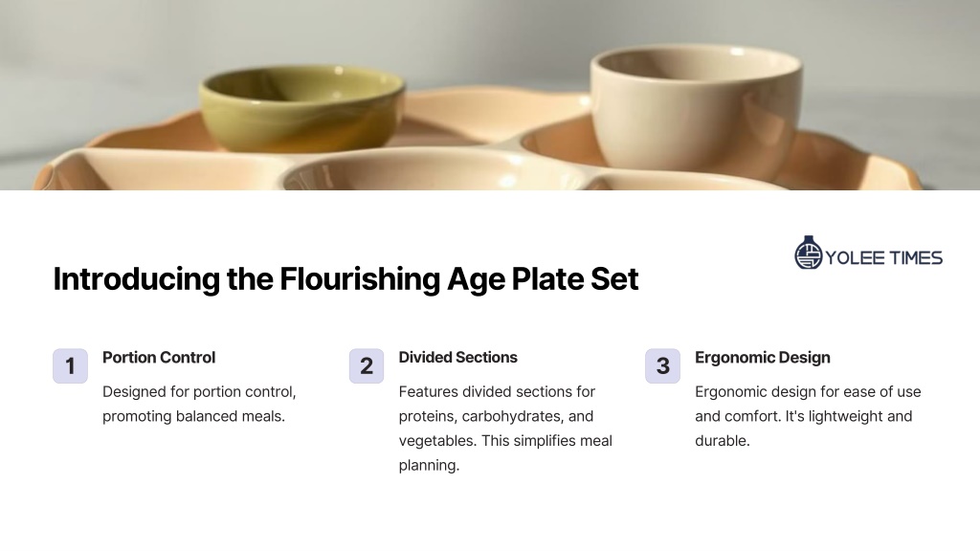This screenshot has width=980, height=551.
Task: Click the Ergonomic Design heading
Action: pos(763,358)
